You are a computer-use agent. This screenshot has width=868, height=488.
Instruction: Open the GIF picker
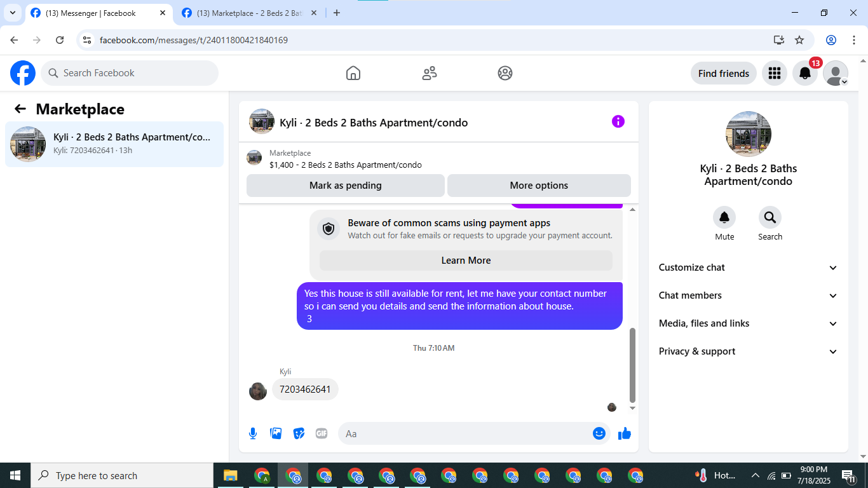coord(322,433)
